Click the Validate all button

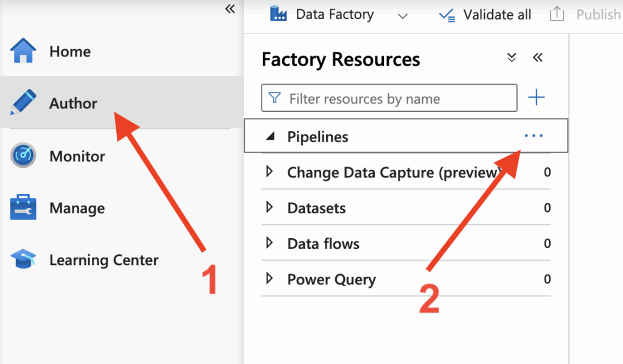click(x=485, y=15)
